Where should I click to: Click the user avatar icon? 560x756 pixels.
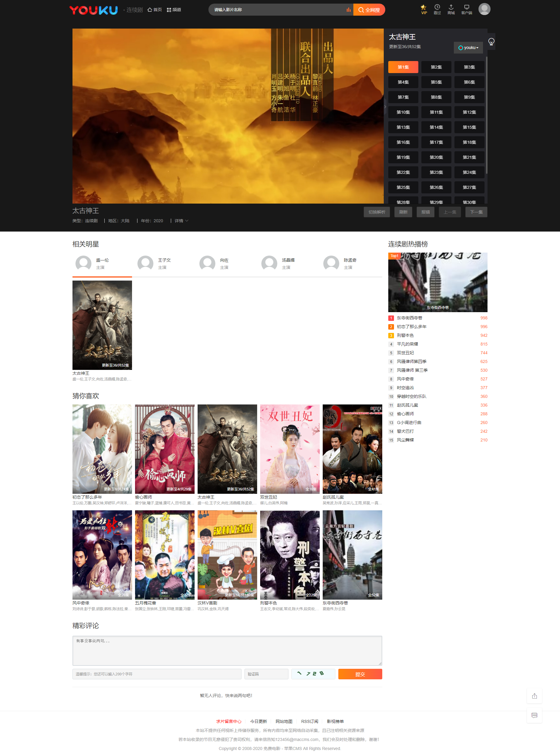click(485, 9)
